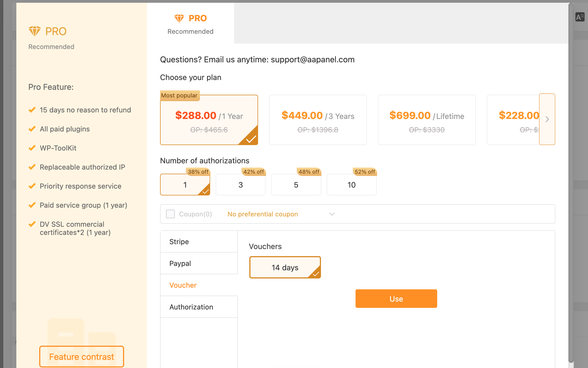588x368 pixels.
Task: Switch to Stripe payment tab
Action: 199,242
